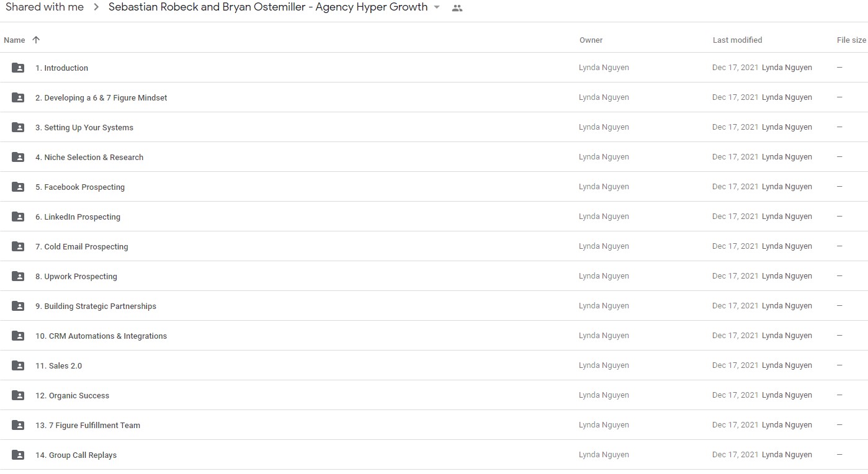The width and height of the screenshot is (868, 474).
Task: Sort by the Name column header
Action: 14,40
